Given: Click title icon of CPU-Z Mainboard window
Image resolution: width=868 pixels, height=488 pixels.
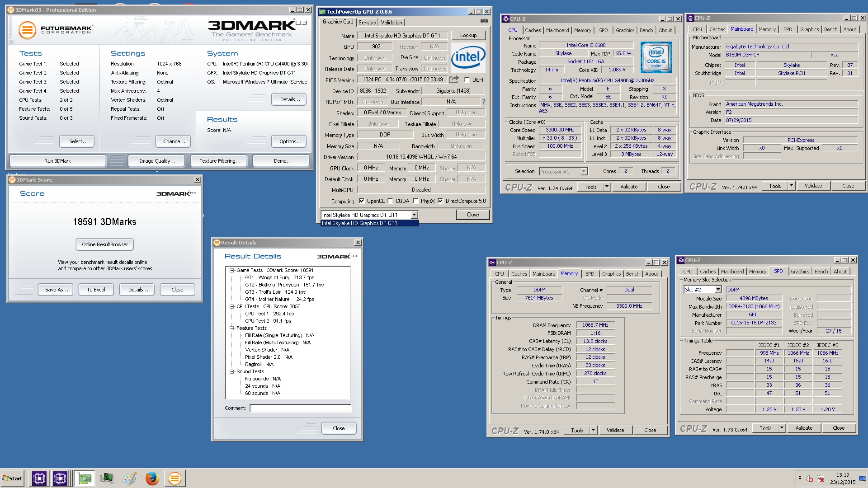Looking at the screenshot, I should tap(690, 18).
